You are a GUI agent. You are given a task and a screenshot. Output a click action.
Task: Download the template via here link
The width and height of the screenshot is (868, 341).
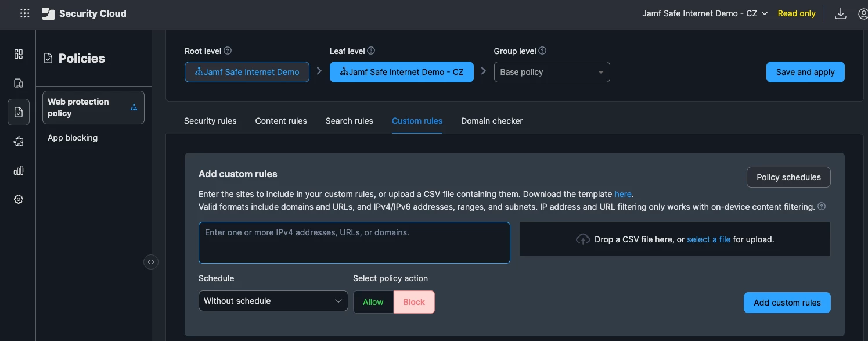click(x=622, y=194)
